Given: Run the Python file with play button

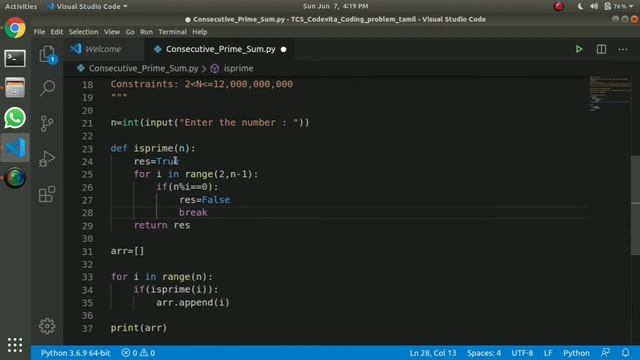Looking at the screenshot, I should tap(579, 49).
